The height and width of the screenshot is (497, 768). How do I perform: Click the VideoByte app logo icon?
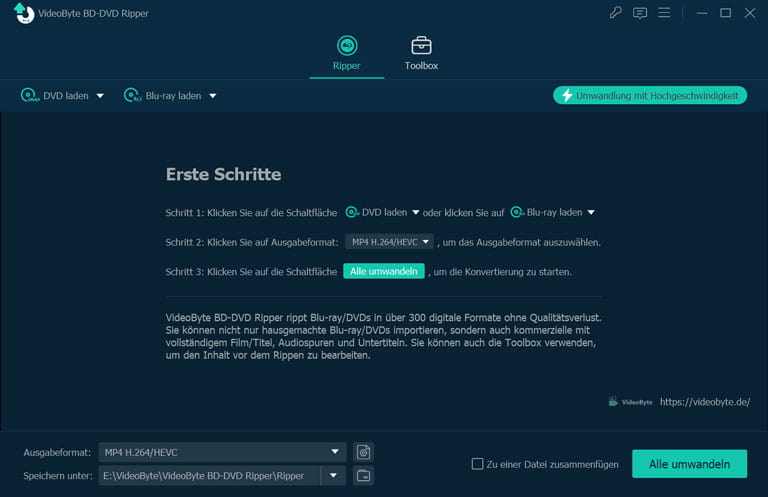pyautogui.click(x=24, y=13)
